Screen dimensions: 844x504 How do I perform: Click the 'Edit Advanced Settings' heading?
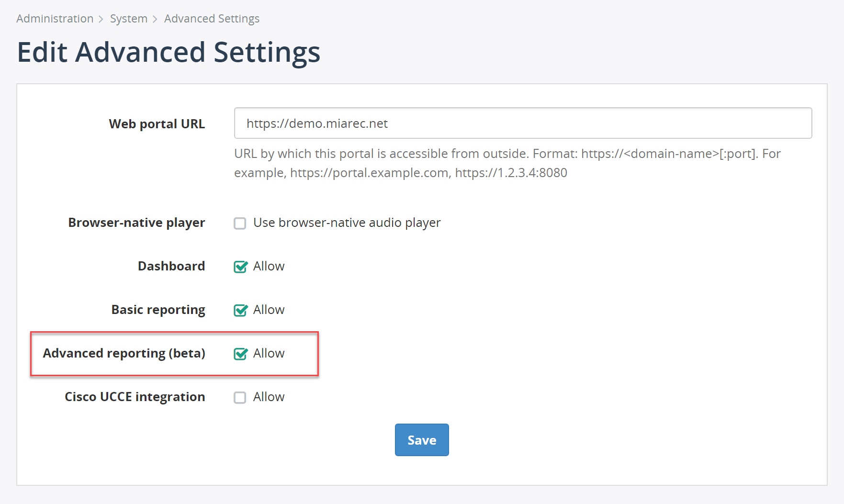point(169,52)
